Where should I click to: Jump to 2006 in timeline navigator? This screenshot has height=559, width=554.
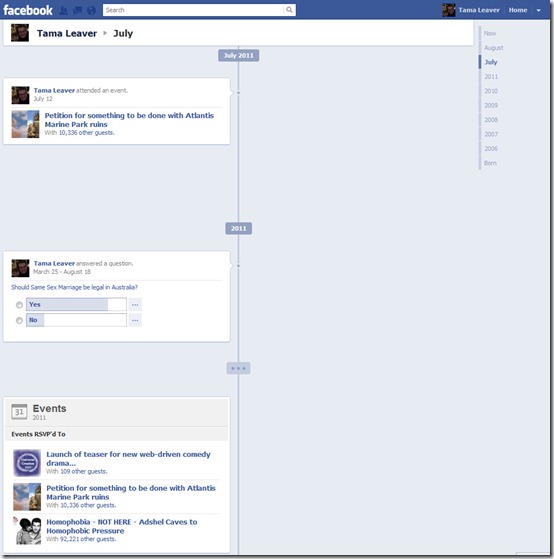tap(491, 148)
